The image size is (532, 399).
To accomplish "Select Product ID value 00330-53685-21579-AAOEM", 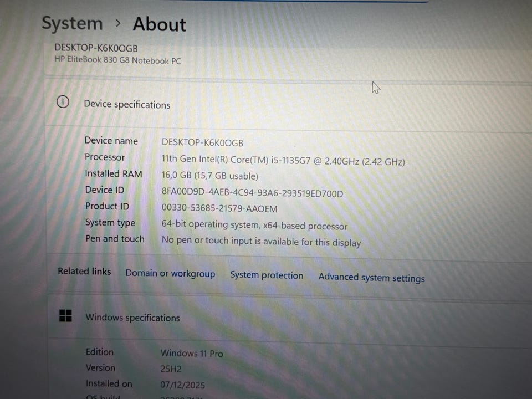I will pyautogui.click(x=219, y=208).
